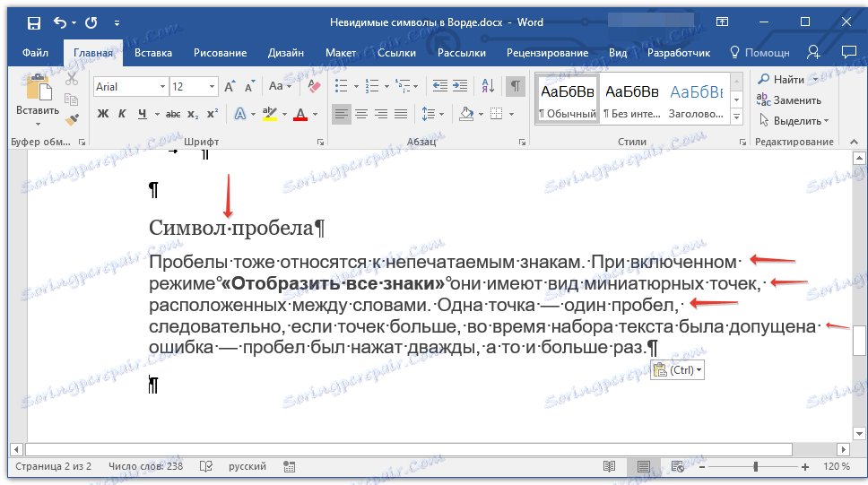The width and height of the screenshot is (868, 485).
Task: Click the horizontal scrollbar below the document
Action: pyautogui.click(x=408, y=449)
